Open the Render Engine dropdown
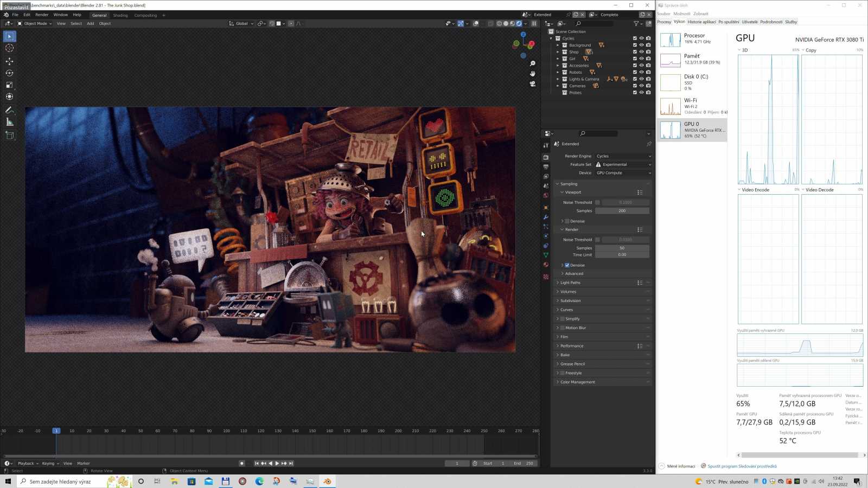Screen dimensions: 868x488 (x=623, y=156)
